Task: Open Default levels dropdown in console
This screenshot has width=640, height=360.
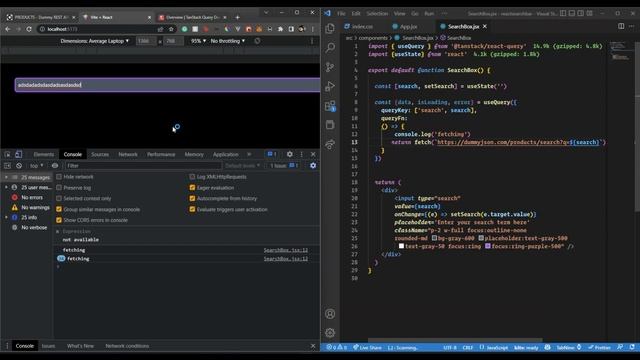Action: click(242, 166)
